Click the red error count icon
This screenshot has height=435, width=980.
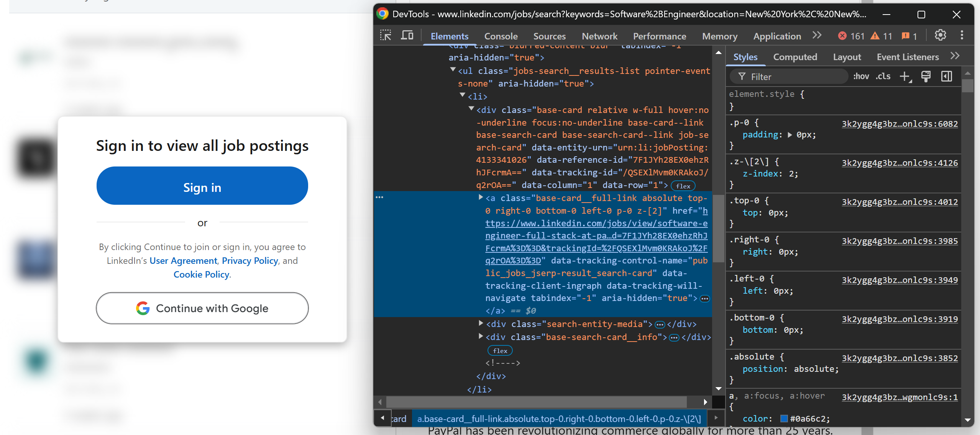842,36
